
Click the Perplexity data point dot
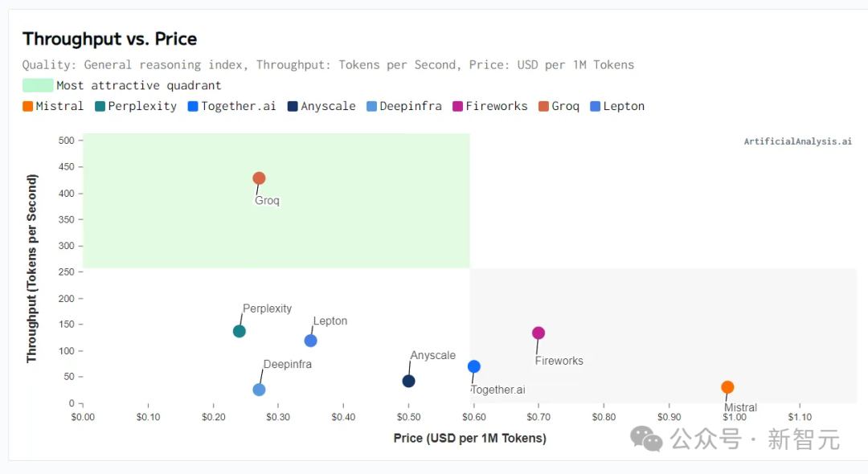click(x=240, y=331)
